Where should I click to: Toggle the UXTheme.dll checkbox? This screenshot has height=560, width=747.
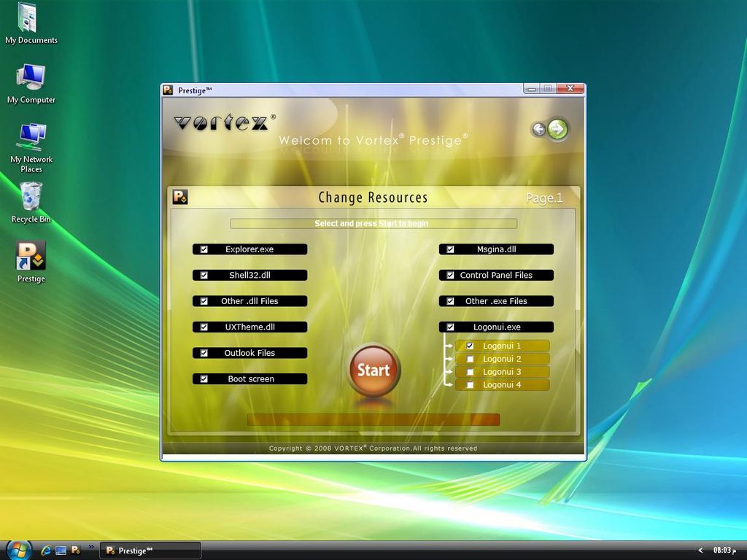point(204,327)
